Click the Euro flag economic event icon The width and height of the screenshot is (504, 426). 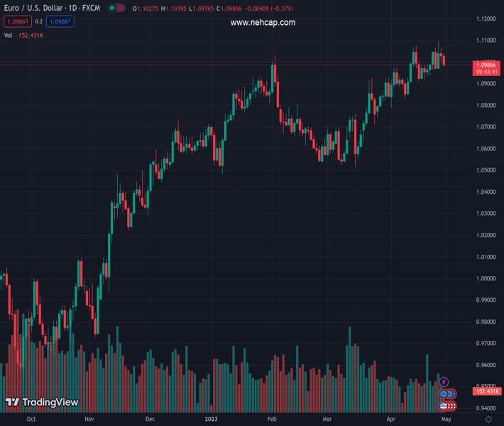point(444,393)
